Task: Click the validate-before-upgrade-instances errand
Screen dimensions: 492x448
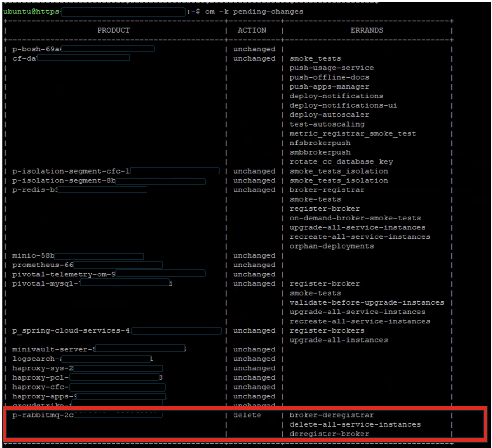Action: coord(367,303)
